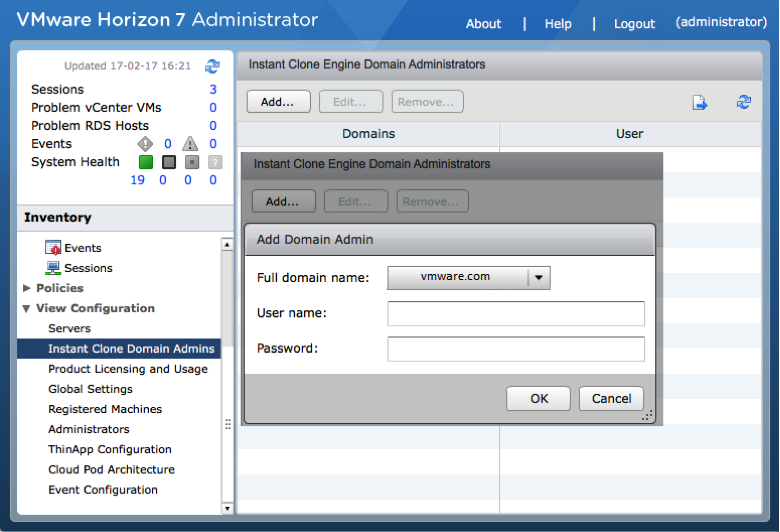Screen dimensions: 780x532
Task: Sort by the User column header
Action: tap(630, 134)
